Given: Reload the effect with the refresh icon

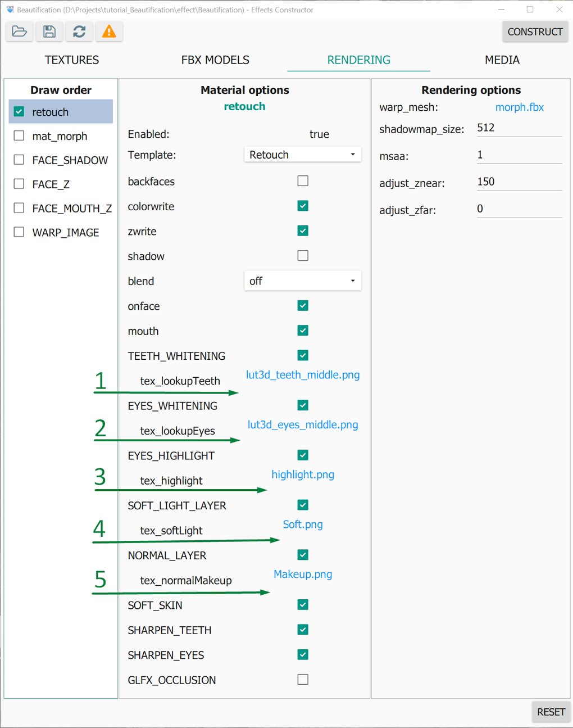Looking at the screenshot, I should [x=79, y=31].
